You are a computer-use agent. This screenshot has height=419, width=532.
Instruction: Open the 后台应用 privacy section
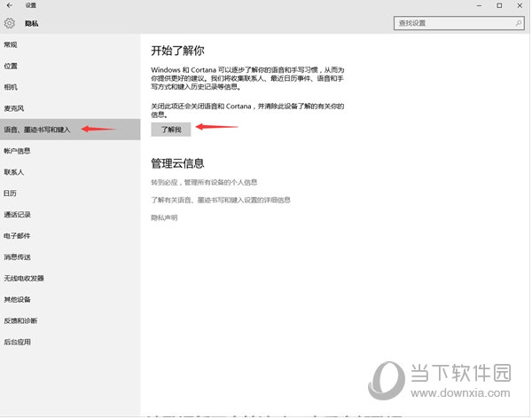point(70,342)
